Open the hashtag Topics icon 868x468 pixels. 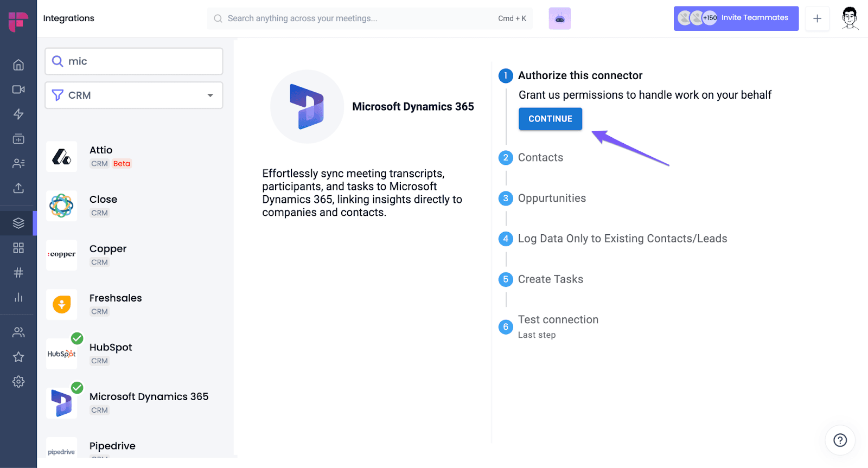[18, 272]
